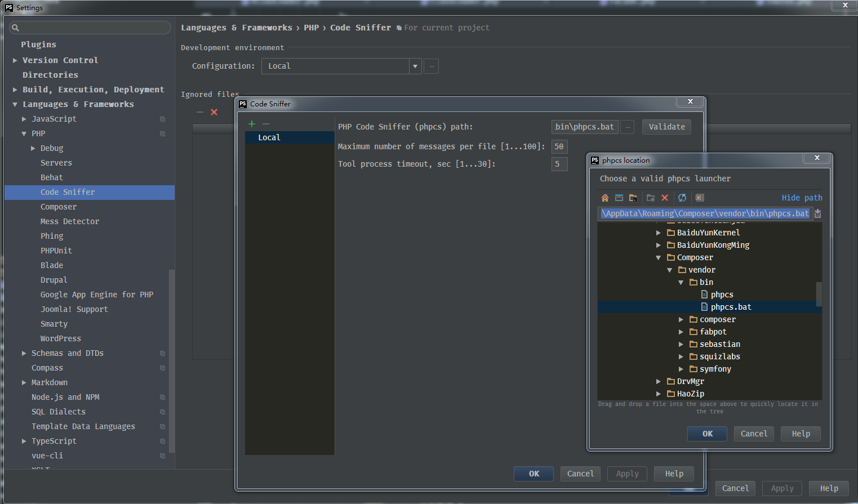The image size is (858, 504).
Task: Expand the JavaScript settings node
Action: tap(24, 119)
